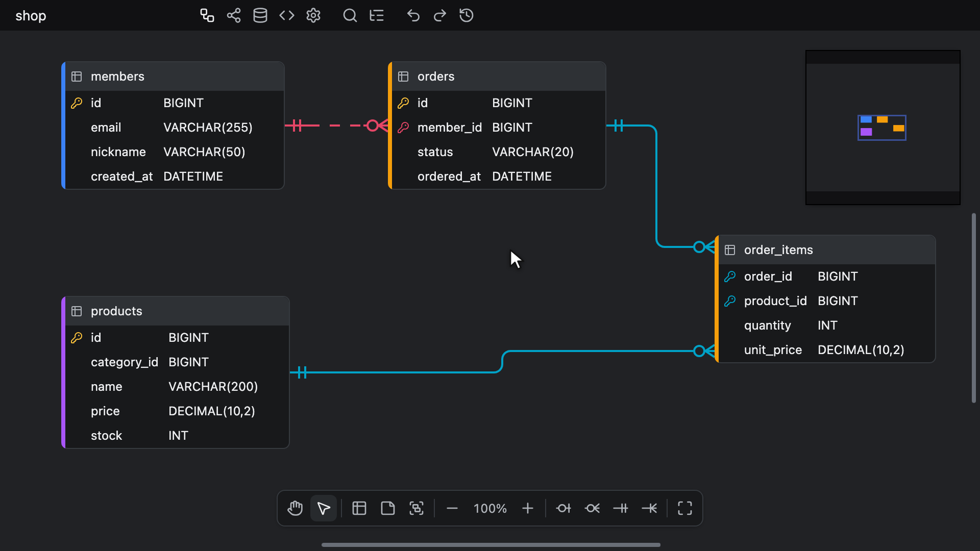Open the search magnifier icon
Viewport: 980px width, 551px height.
point(350,15)
